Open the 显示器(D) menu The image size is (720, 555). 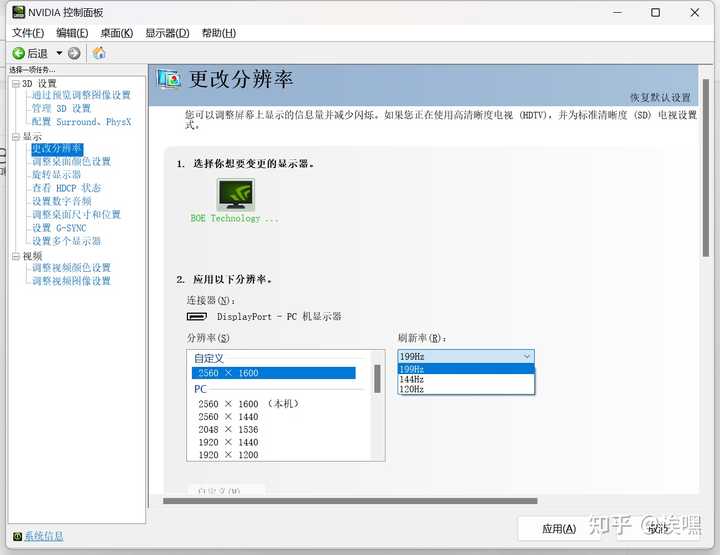(167, 33)
